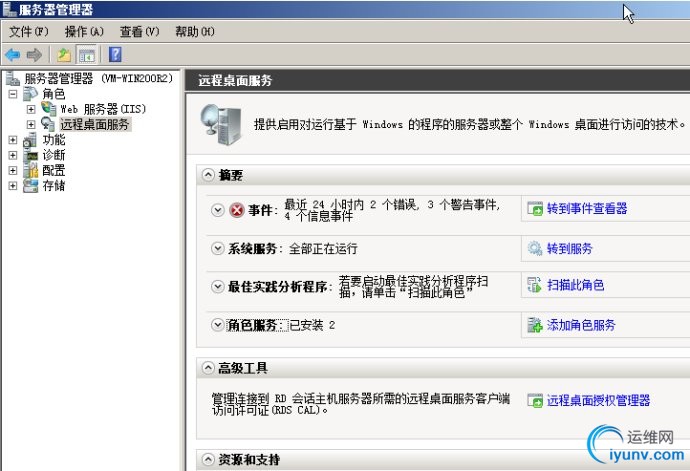Click the 配置 node icon
The image size is (690, 471).
click(31, 170)
